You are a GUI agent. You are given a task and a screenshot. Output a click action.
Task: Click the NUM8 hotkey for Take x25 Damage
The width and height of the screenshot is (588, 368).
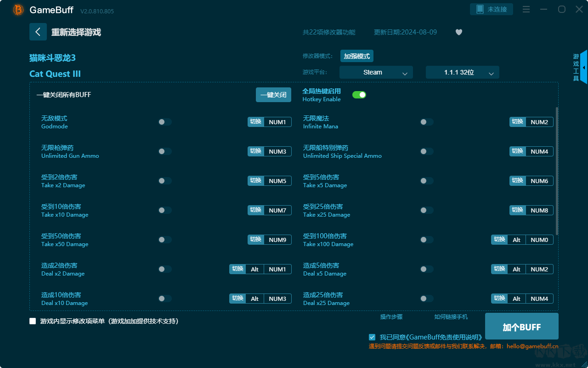[539, 210]
